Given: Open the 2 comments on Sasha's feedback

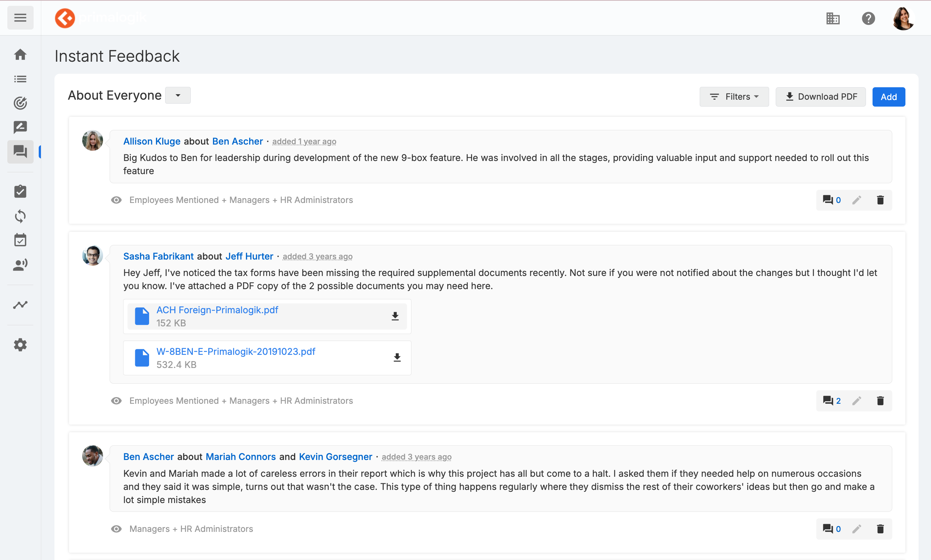Looking at the screenshot, I should (x=831, y=401).
